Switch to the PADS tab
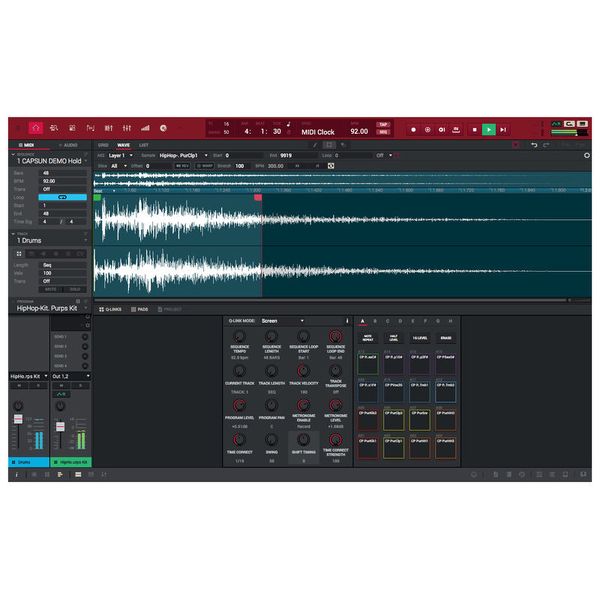Image resolution: width=600 pixels, height=600 pixels. [140, 309]
